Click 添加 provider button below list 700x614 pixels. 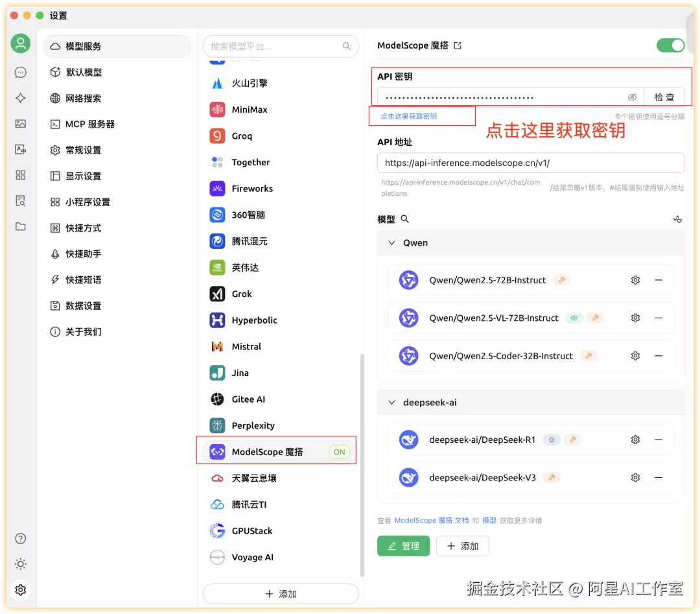coord(281,595)
